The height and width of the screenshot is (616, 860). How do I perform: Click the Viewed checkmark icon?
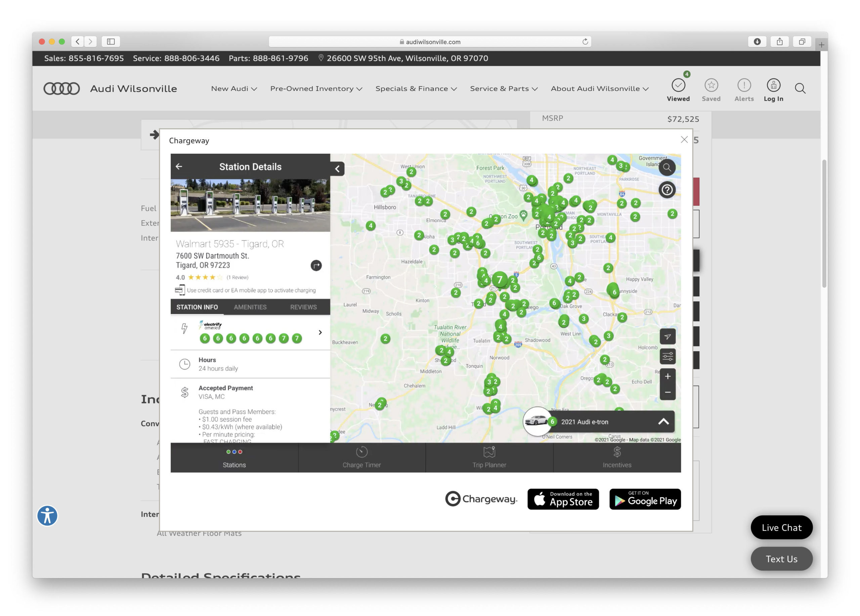tap(678, 85)
